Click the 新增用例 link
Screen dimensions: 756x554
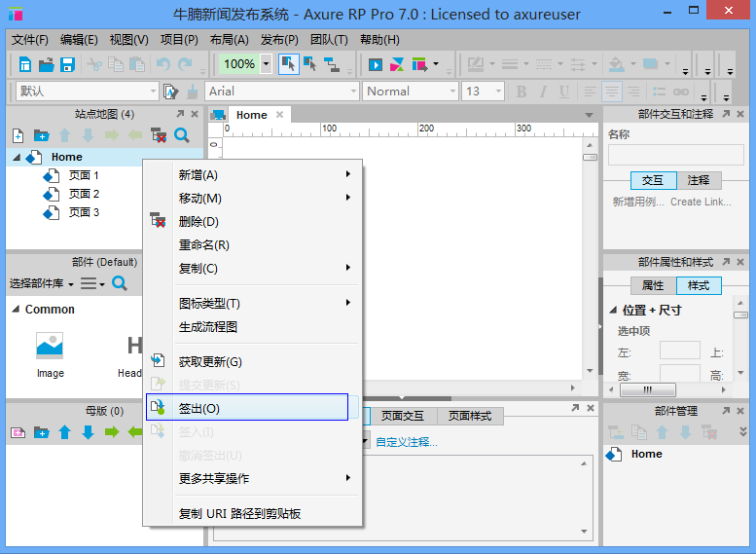click(x=638, y=202)
